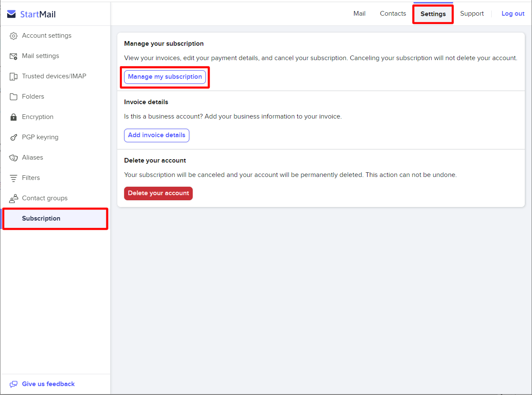
Task: Click the PGP keyring key icon
Action: (14, 137)
